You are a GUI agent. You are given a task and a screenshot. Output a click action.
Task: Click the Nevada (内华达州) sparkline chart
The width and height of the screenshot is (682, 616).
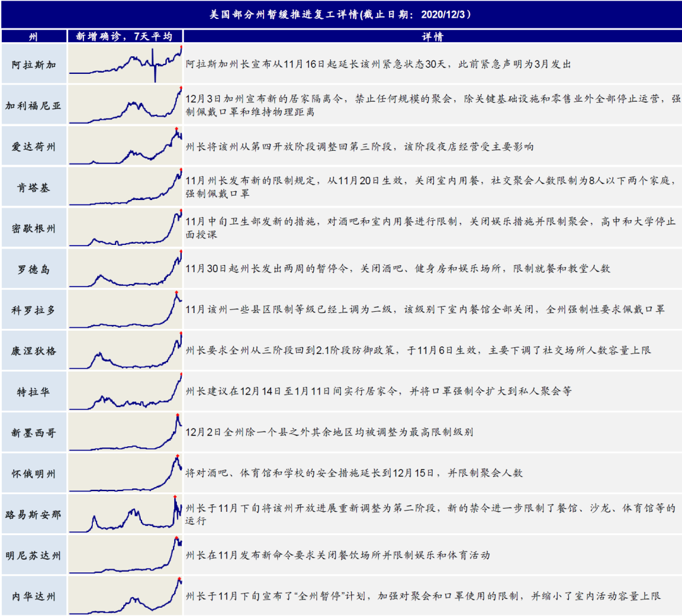click(125, 595)
